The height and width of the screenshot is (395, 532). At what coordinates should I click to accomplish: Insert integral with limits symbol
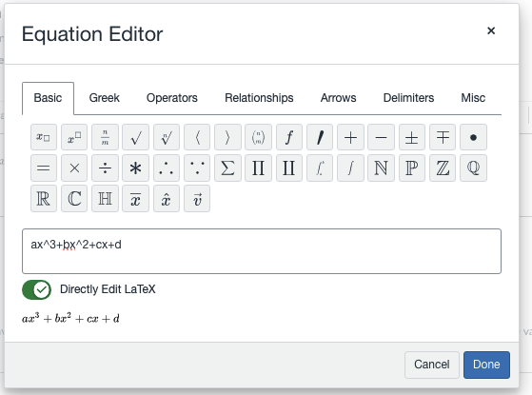point(320,168)
